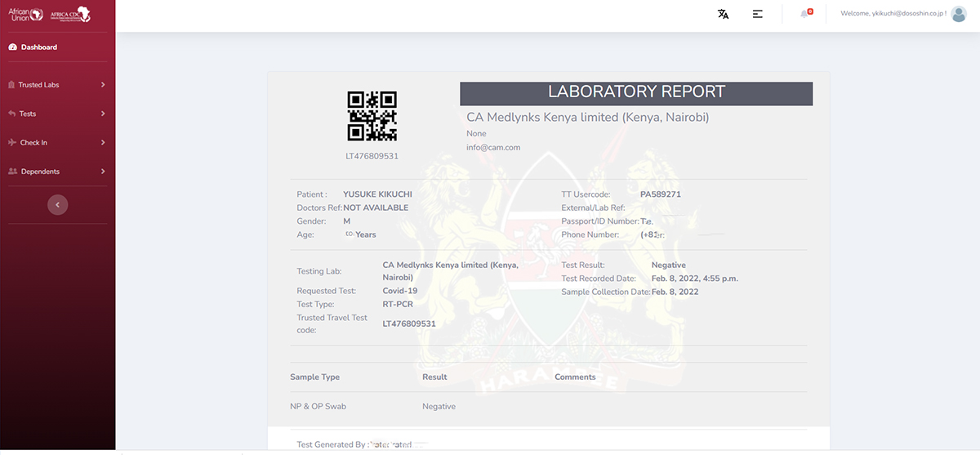Expand the Tests menu chevron
Screen dimensions: 980x455
coord(103,114)
